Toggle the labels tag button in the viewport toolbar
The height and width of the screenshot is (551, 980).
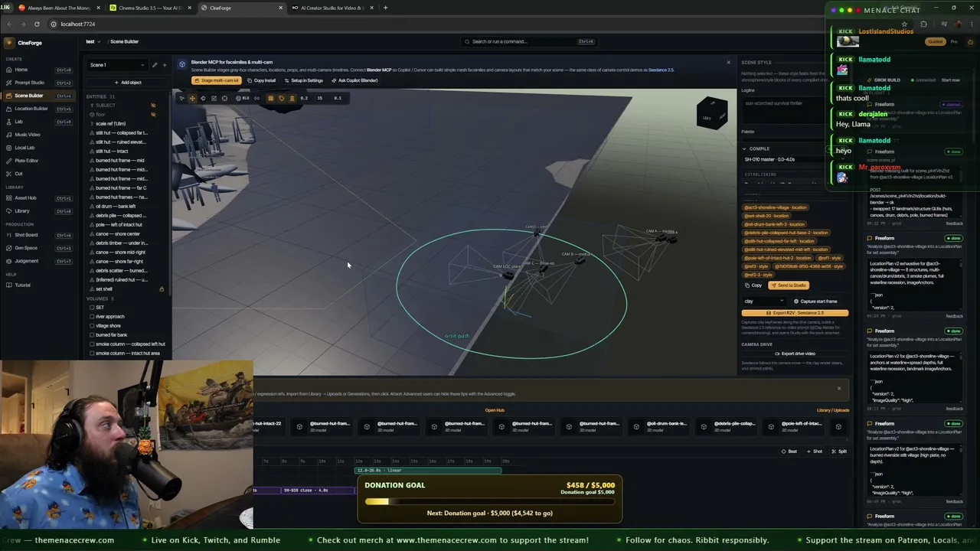pos(281,98)
